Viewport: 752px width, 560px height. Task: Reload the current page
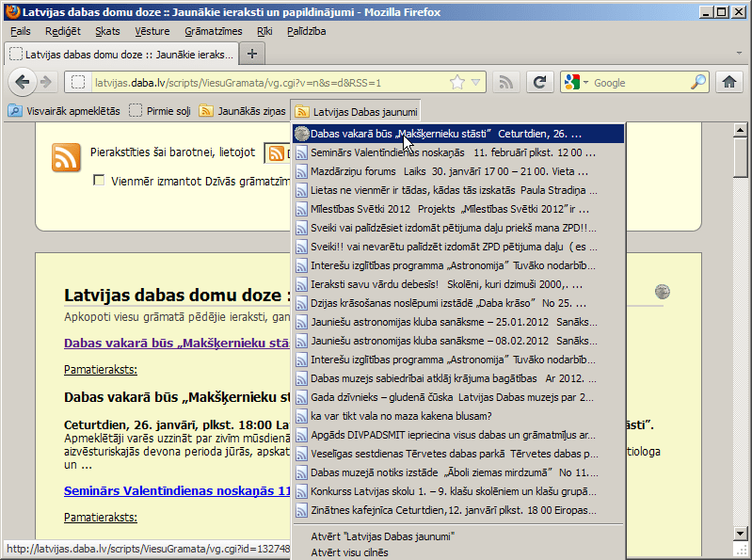pyautogui.click(x=540, y=83)
